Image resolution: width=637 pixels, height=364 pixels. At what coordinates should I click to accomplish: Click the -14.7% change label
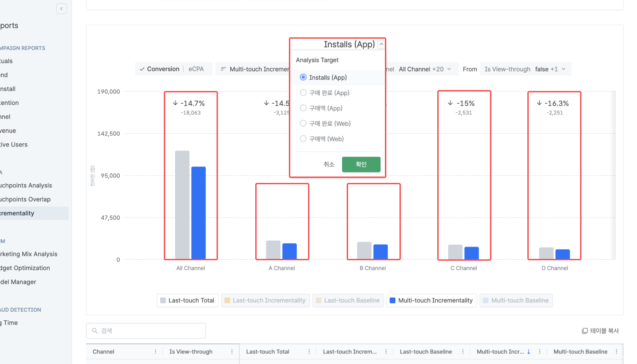[189, 103]
